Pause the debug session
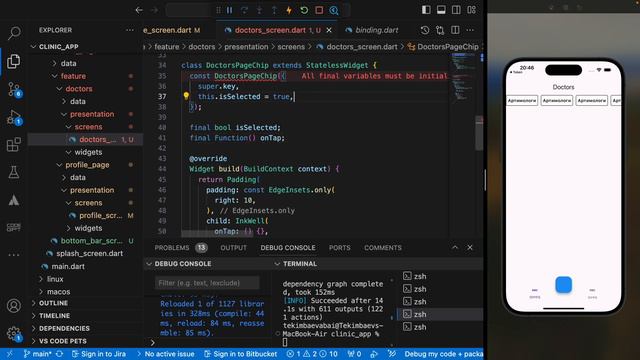The width and height of the screenshot is (640, 360). click(229, 10)
